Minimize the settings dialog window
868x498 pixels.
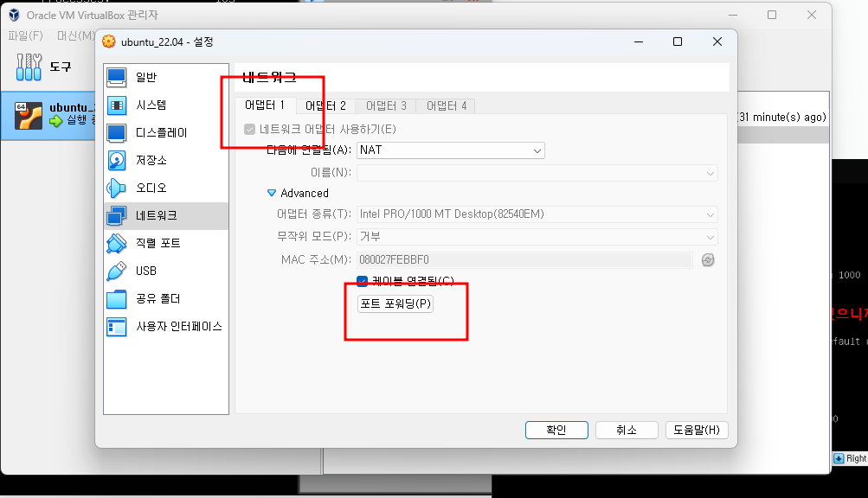pos(639,41)
